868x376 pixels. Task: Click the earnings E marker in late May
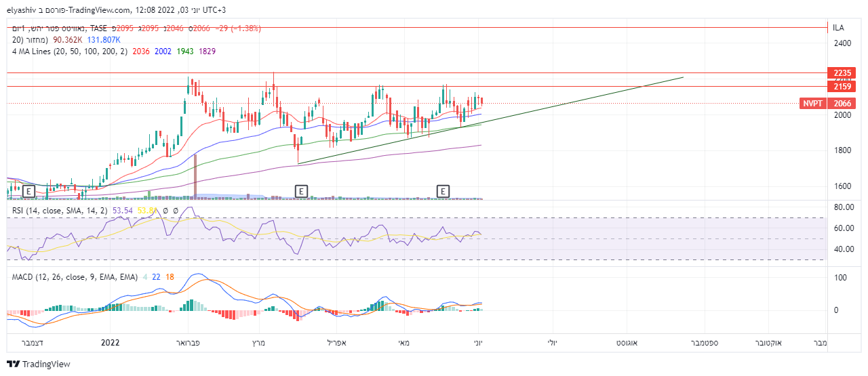pos(443,192)
